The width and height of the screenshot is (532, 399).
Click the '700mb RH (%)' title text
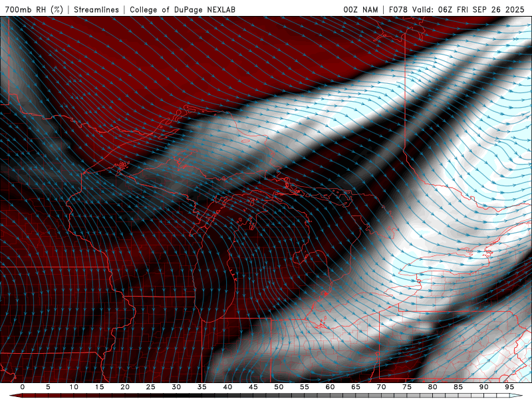point(34,9)
